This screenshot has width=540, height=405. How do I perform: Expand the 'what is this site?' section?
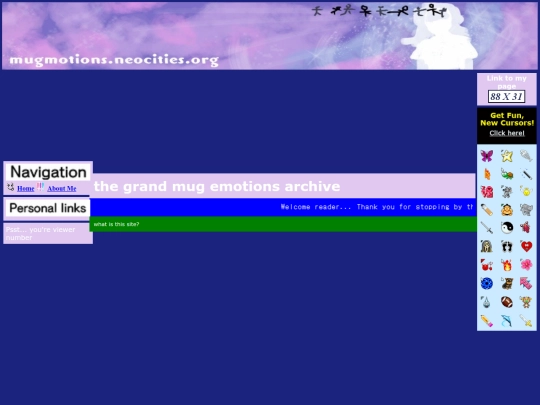(x=116, y=224)
